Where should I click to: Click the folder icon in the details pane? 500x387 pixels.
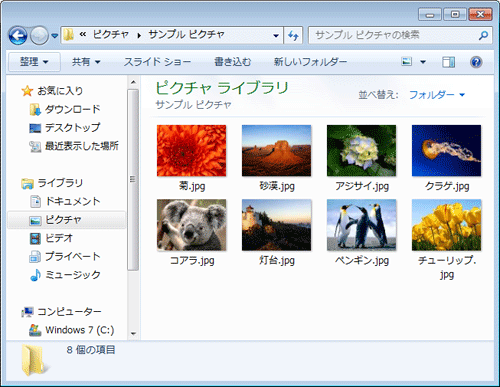point(35,360)
